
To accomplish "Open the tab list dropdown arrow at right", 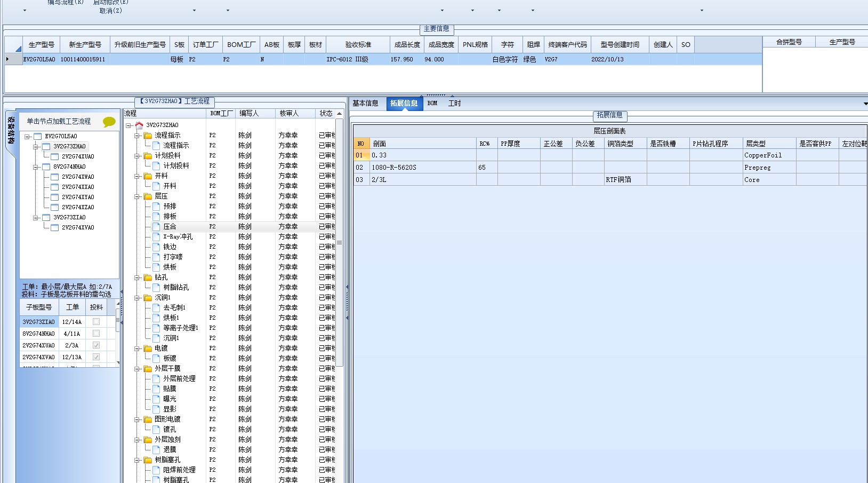I will [x=865, y=104].
